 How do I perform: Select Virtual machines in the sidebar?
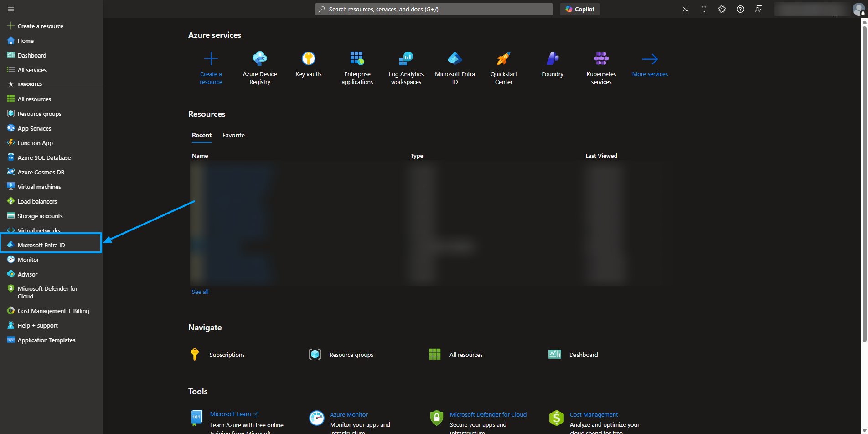[x=39, y=186]
